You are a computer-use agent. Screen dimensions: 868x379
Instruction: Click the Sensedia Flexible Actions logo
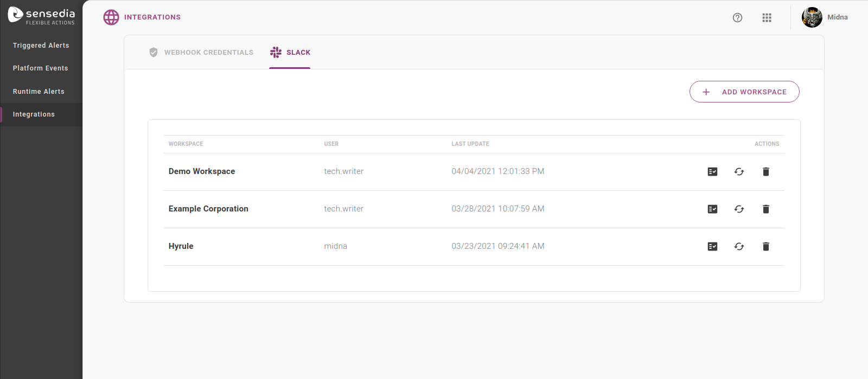41,16
